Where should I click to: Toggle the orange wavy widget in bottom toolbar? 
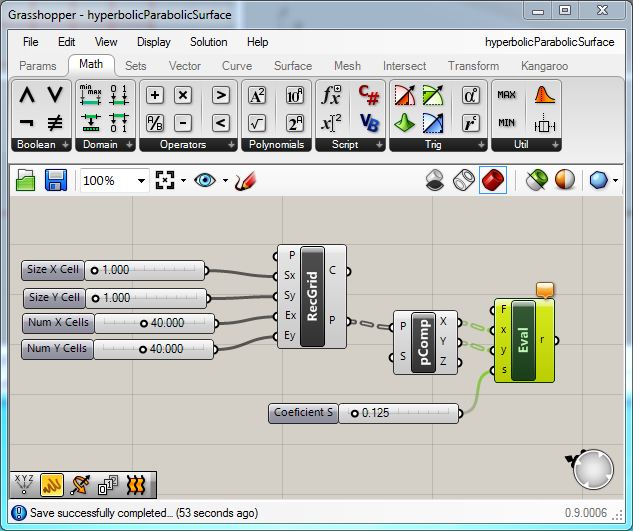click(x=136, y=485)
